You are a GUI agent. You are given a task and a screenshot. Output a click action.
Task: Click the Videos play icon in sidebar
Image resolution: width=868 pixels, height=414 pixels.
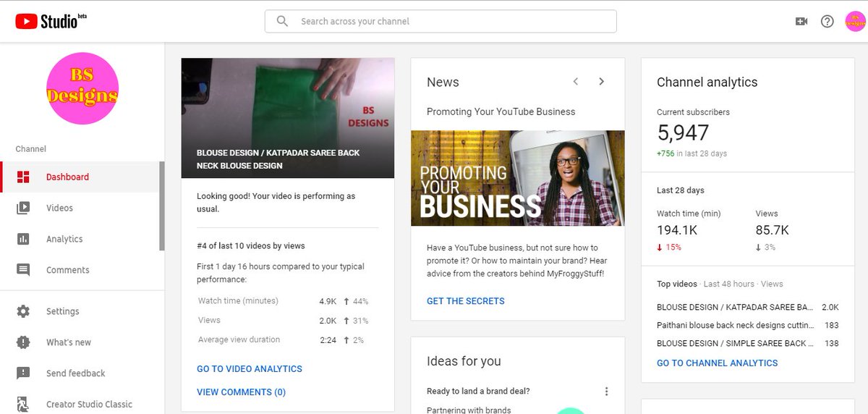coord(23,208)
